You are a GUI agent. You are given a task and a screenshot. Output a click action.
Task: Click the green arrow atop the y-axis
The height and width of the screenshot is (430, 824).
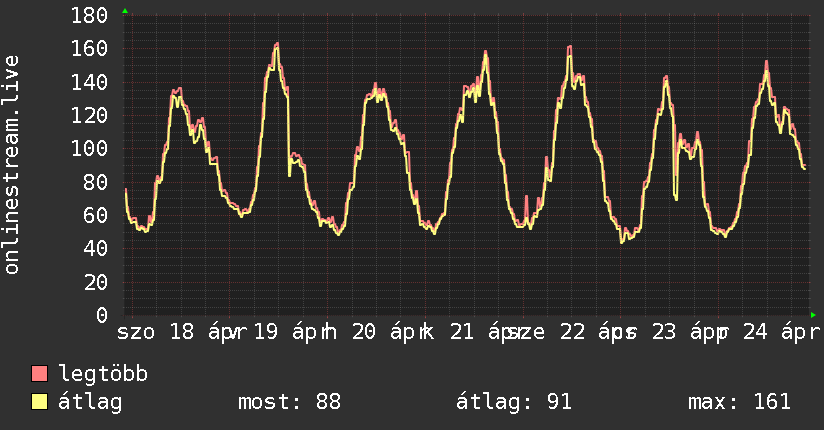click(125, 11)
